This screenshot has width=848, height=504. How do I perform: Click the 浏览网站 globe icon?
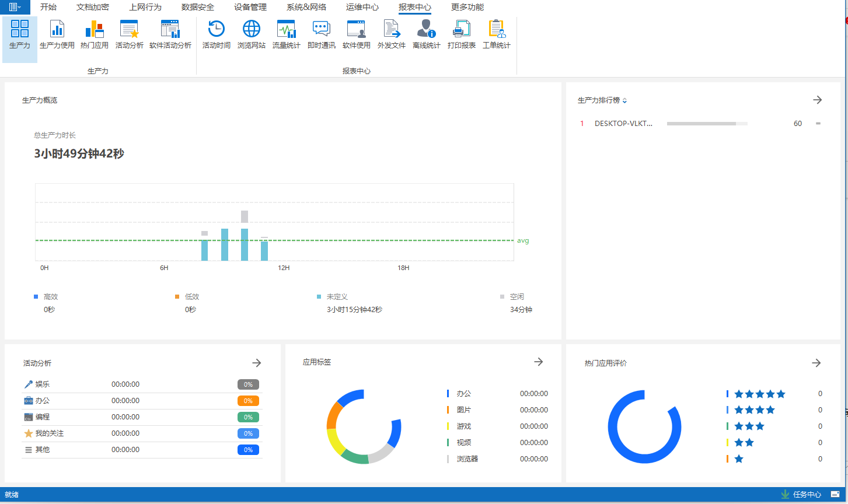pos(252,34)
